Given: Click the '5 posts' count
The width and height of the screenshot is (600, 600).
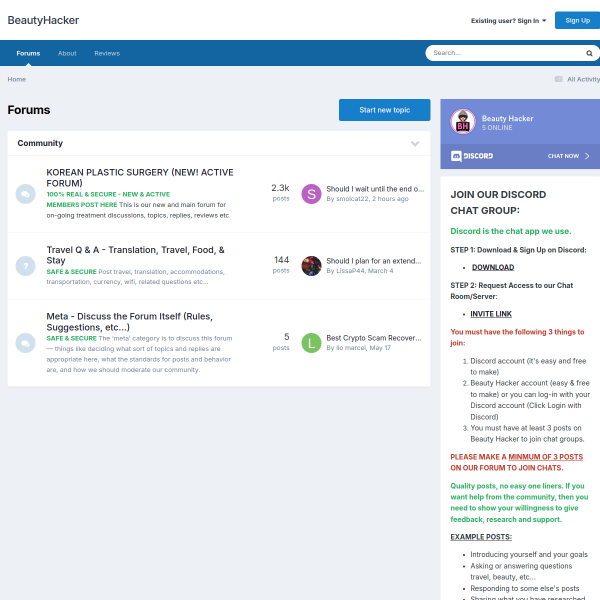Looking at the screenshot, I should click(281, 341).
